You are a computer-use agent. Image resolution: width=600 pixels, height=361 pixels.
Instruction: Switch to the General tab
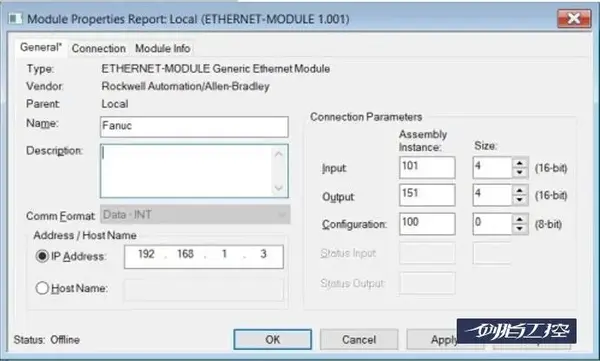click(41, 47)
